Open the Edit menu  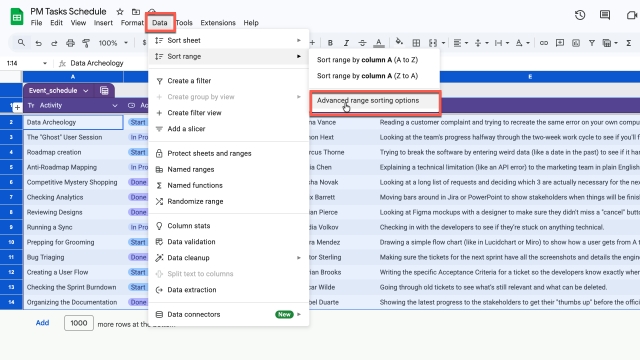coord(56,23)
